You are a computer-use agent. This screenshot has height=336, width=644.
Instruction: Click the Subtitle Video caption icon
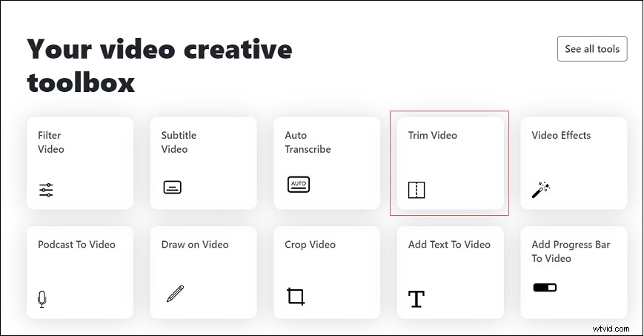pyautogui.click(x=172, y=187)
